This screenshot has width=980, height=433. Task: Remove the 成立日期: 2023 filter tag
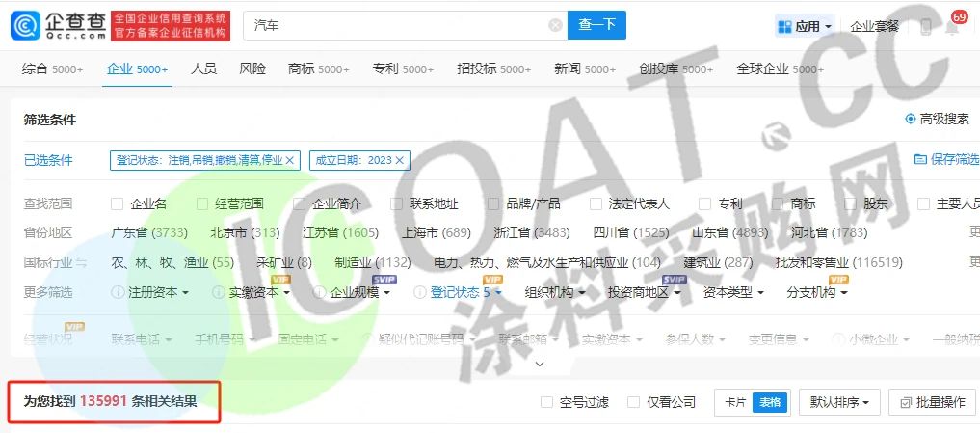[400, 160]
